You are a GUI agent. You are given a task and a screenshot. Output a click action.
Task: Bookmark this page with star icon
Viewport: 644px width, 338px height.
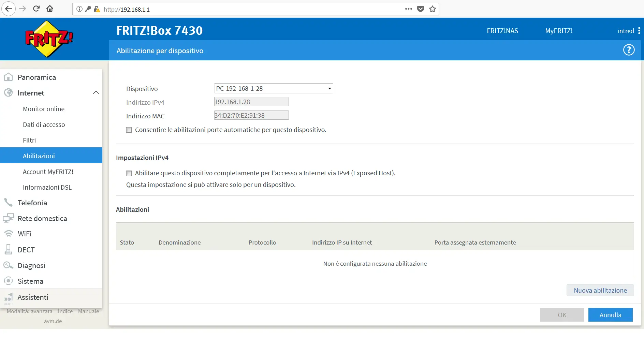[433, 9]
